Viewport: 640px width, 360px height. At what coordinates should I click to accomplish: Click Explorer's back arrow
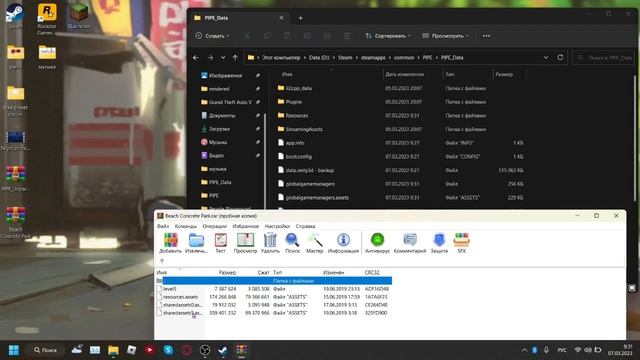click(196, 58)
